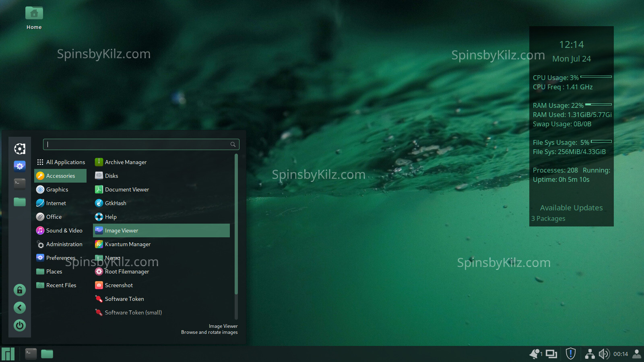644x362 pixels.
Task: Click the logout arrow button in menu
Action: [20, 308]
